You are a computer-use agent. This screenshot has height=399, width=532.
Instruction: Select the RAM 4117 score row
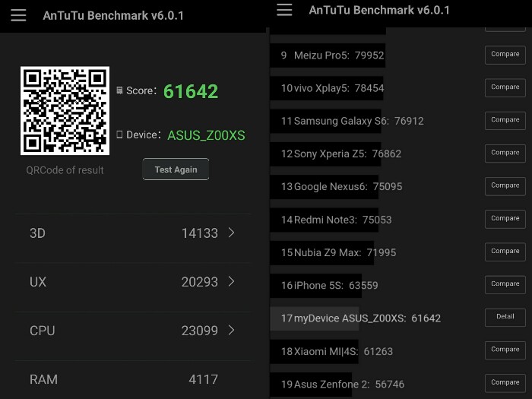point(133,379)
